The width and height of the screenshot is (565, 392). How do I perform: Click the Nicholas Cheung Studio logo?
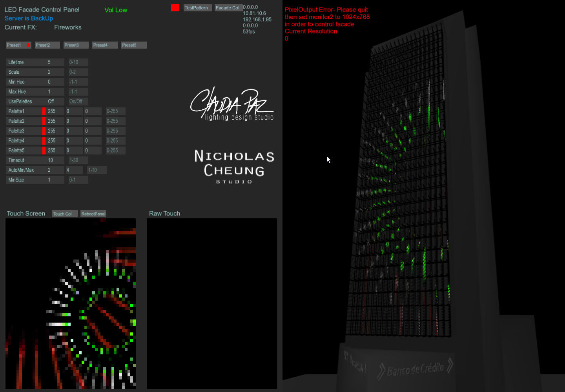pos(234,166)
